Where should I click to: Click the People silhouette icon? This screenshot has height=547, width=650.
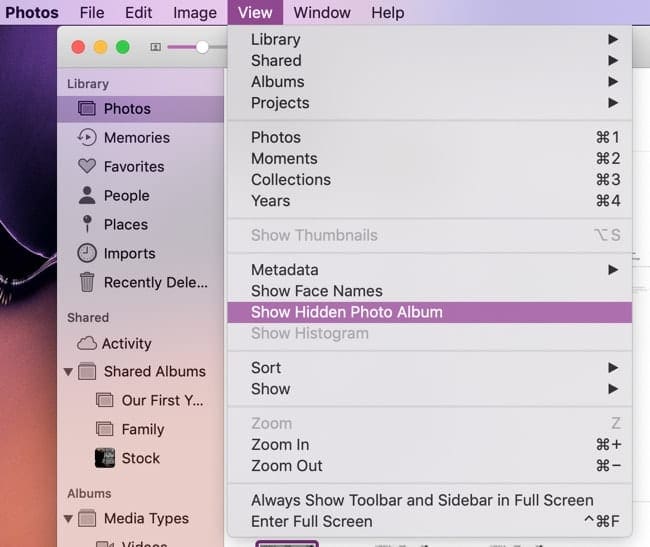87,195
